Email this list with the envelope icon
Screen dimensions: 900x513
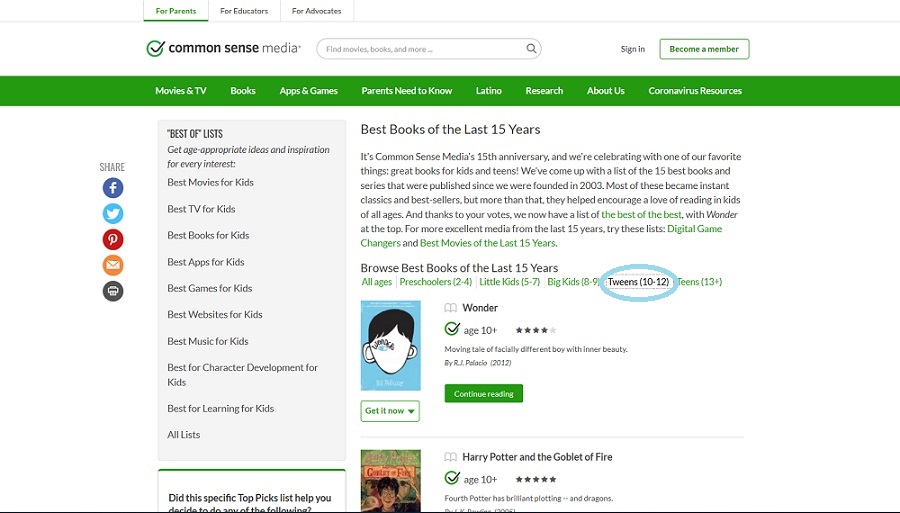(x=113, y=265)
